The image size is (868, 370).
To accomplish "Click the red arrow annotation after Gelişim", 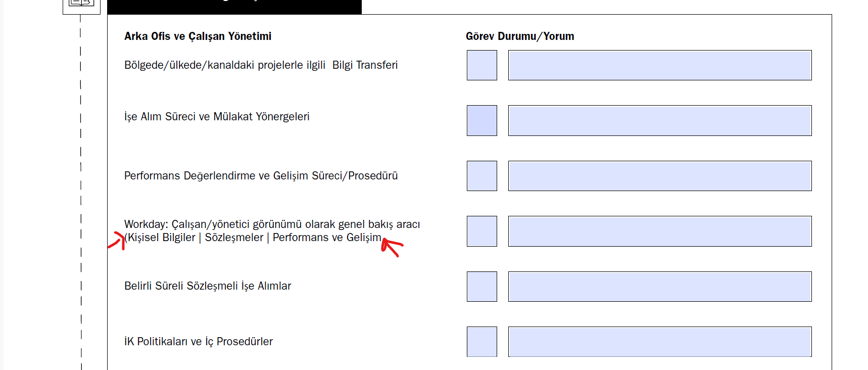I will click(392, 247).
